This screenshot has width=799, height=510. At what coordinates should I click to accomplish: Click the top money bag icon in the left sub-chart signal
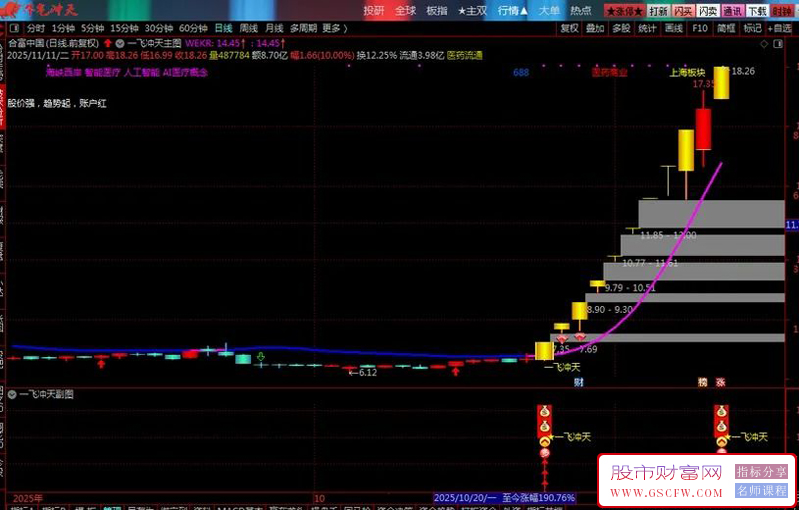click(x=545, y=411)
